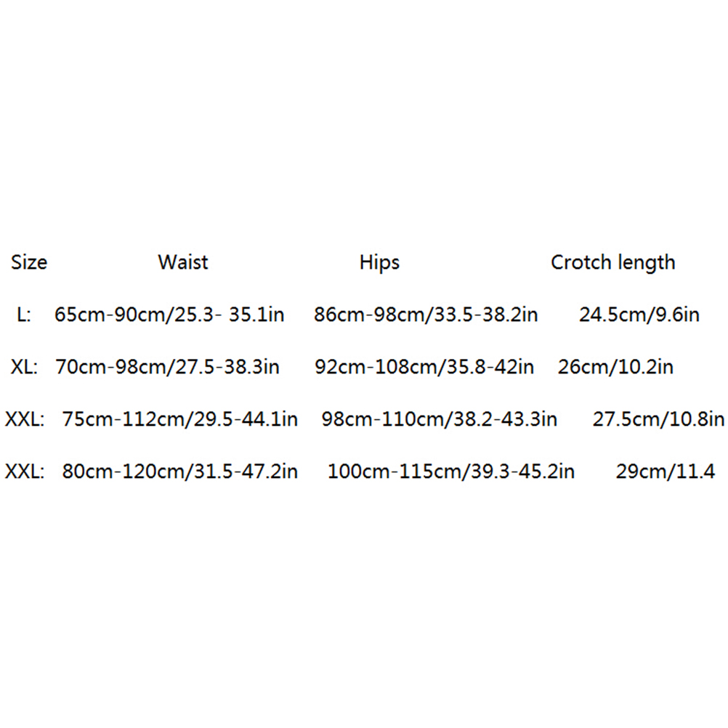The width and height of the screenshot is (728, 728).
Task: Click waist value 65cm-90cm/25.3- 35.1in
Action: pos(169,315)
